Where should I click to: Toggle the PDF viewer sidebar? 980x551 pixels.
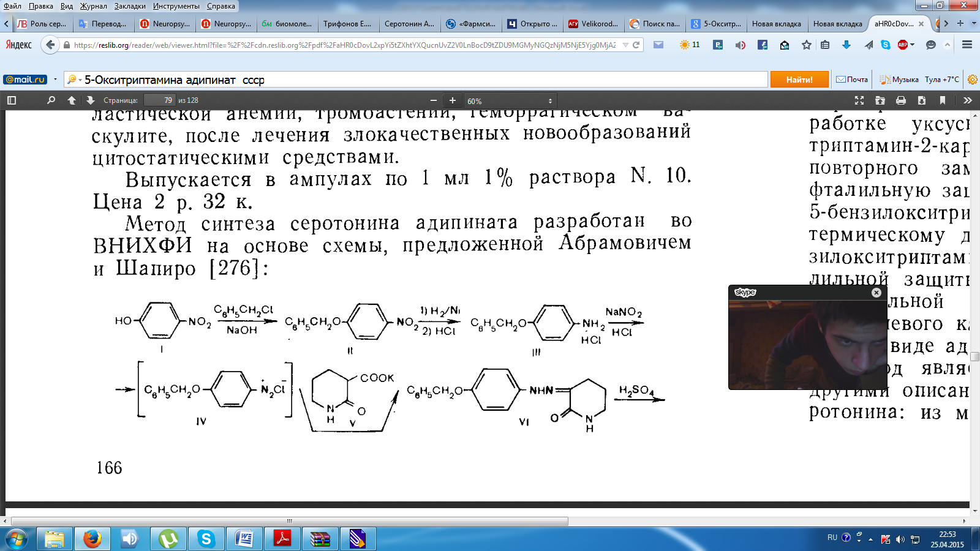[x=11, y=100]
